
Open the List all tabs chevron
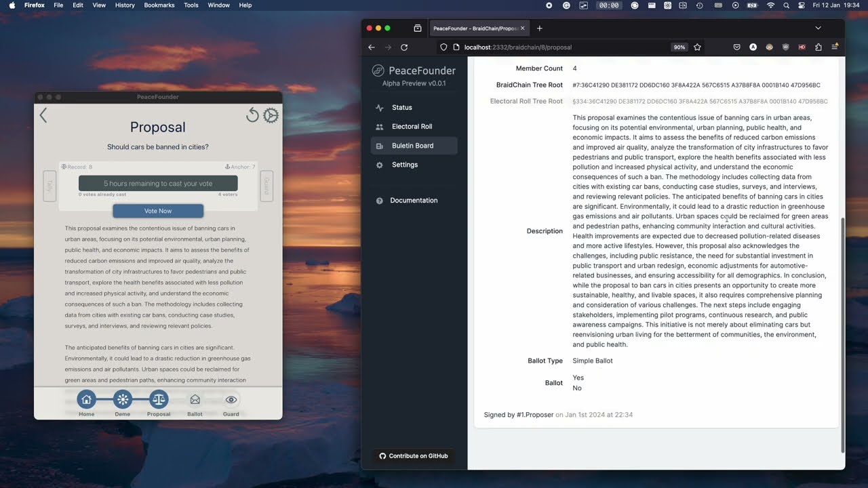[818, 28]
